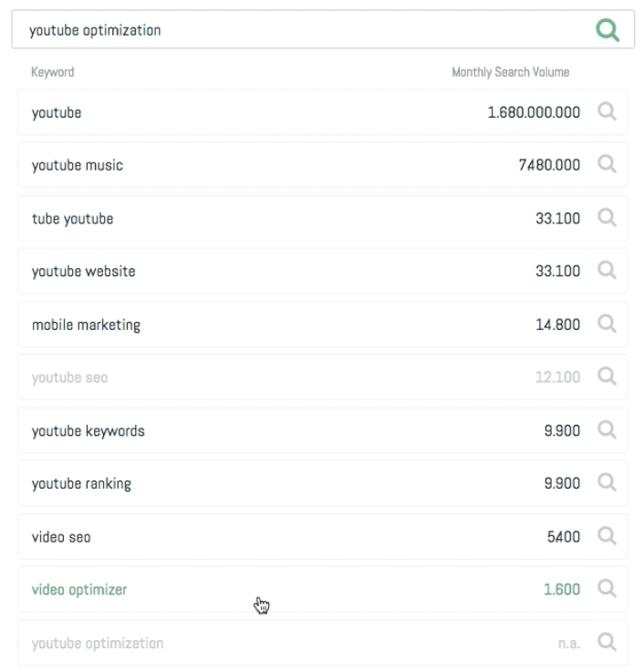
Task: Click the magnifier icon for youtube seo
Action: 608,377
